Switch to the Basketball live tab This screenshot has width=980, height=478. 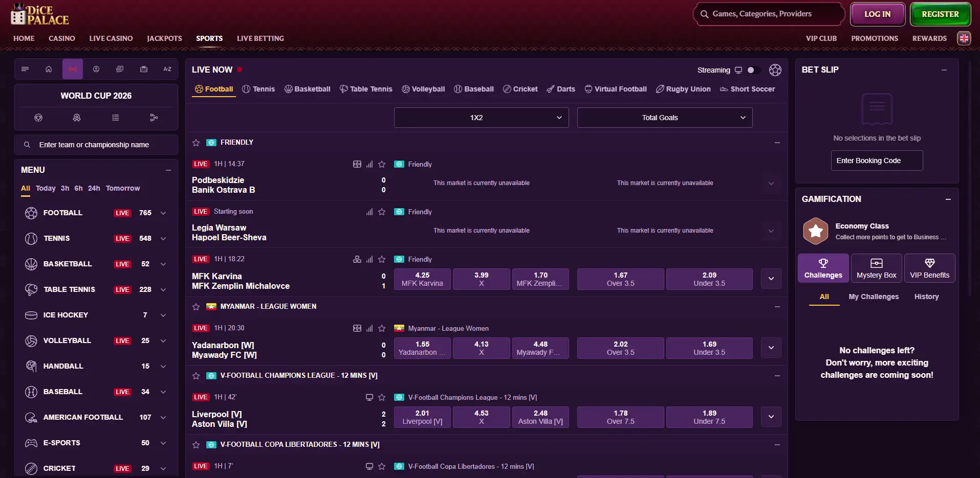click(308, 89)
